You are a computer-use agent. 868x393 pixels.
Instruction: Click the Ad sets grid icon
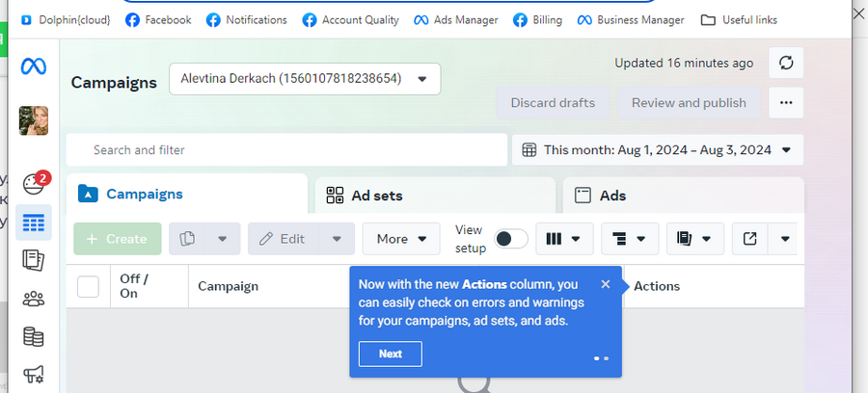click(x=335, y=196)
